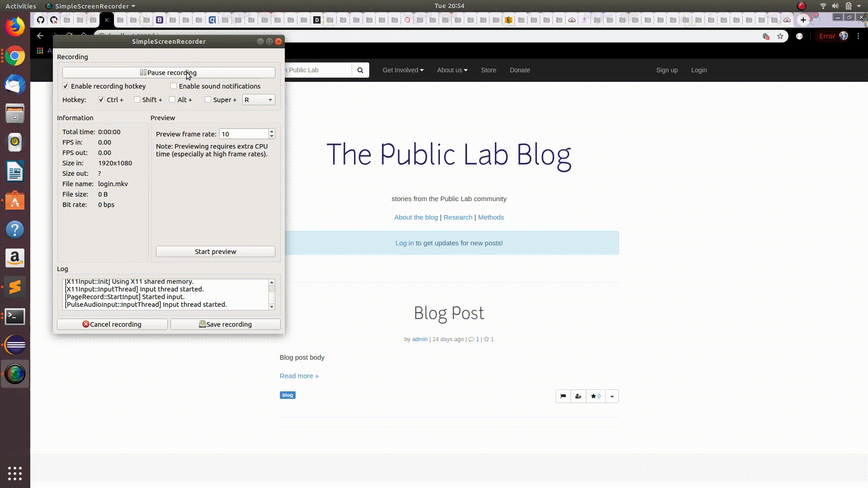Open the blog post actions caret dropdown
Screen dimensions: 868x488
612,396
